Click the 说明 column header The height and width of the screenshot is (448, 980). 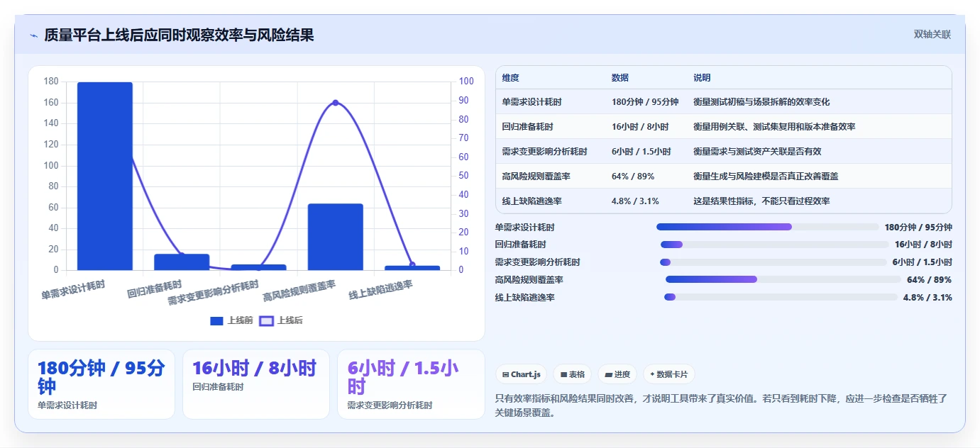[702, 78]
